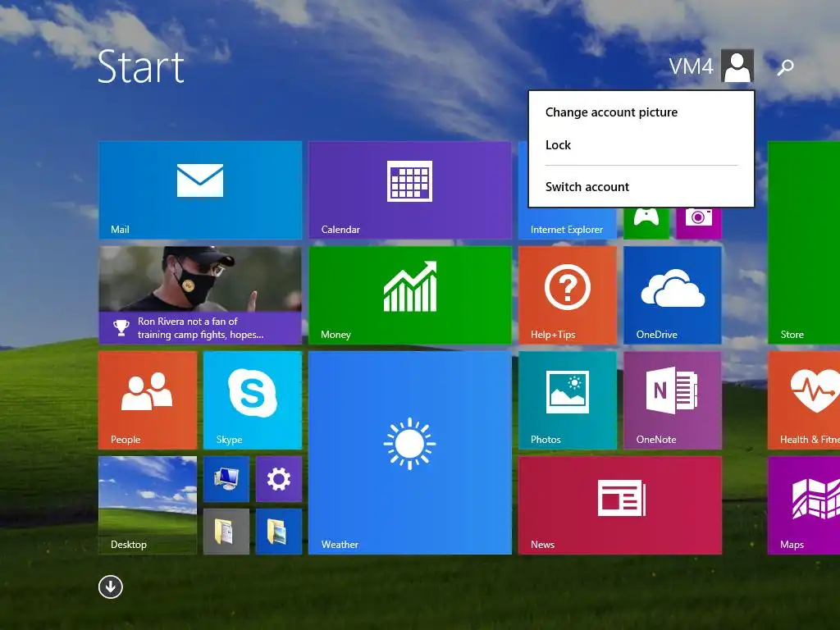Open the Documents folder tile
Viewport: 840px width, 630px height.
click(226, 532)
